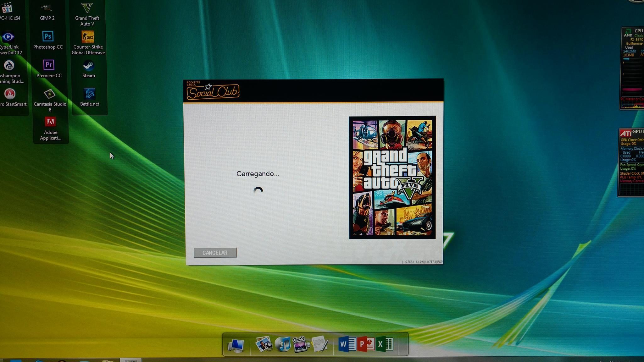Launch the Battle.net desktop shortcut

click(90, 97)
